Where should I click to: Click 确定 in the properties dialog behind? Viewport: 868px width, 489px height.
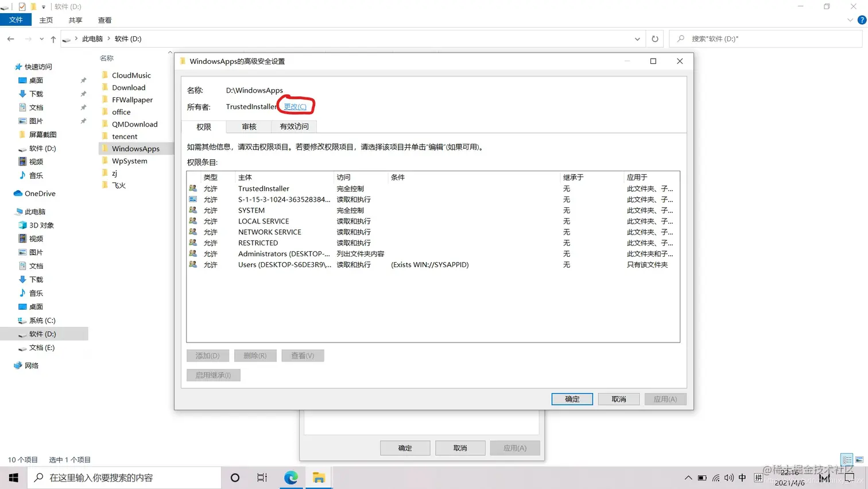(x=405, y=448)
